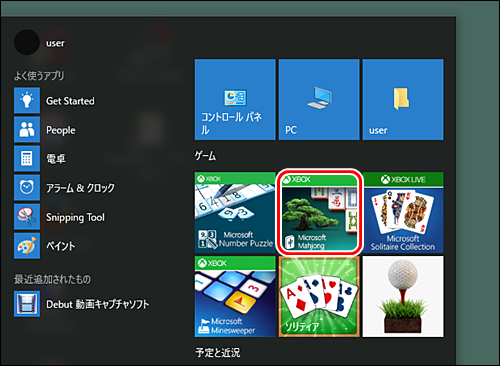The height and width of the screenshot is (366, 500).
Task: Click the 予定と近況 group header
Action: tap(218, 352)
